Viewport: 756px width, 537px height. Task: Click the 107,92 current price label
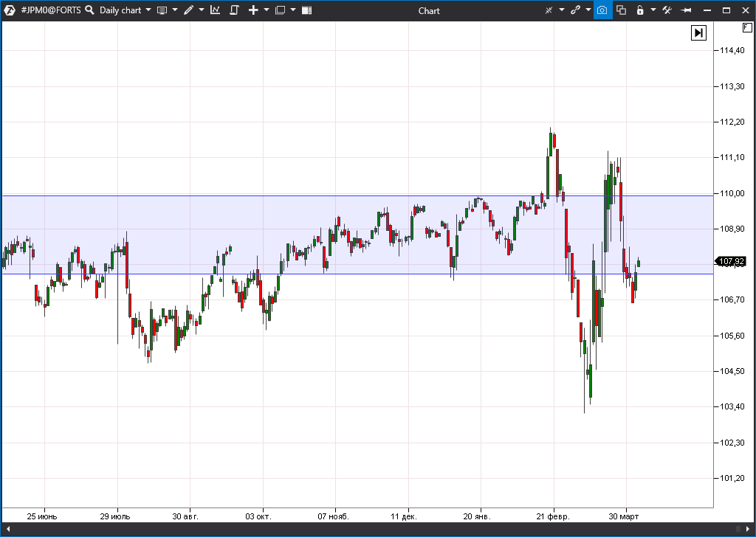[731, 262]
